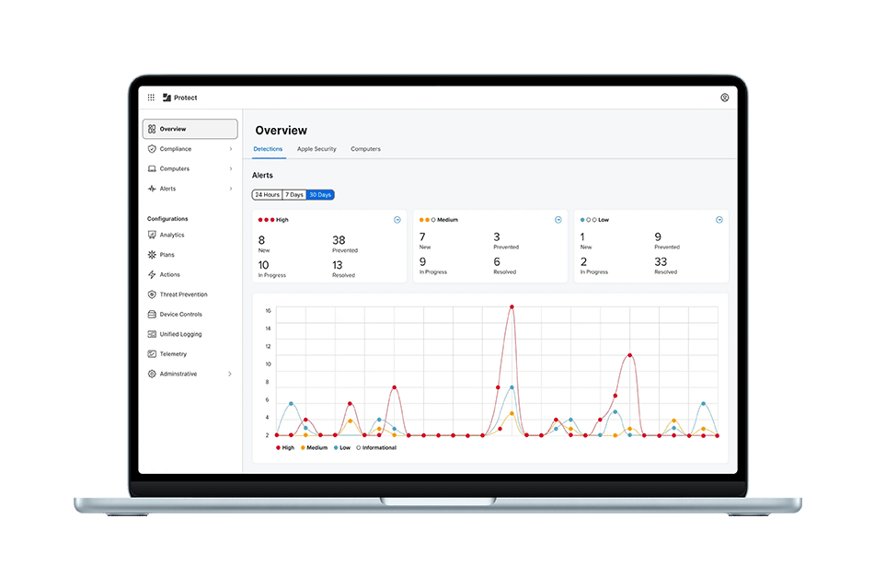
Task: Select the Analytics sidebar icon
Action: click(x=152, y=236)
